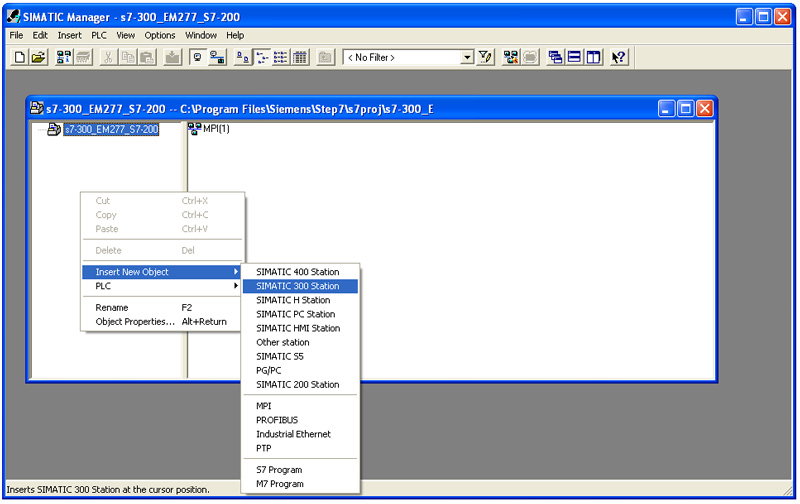
Task: Open the Insert menu
Action: [x=69, y=35]
